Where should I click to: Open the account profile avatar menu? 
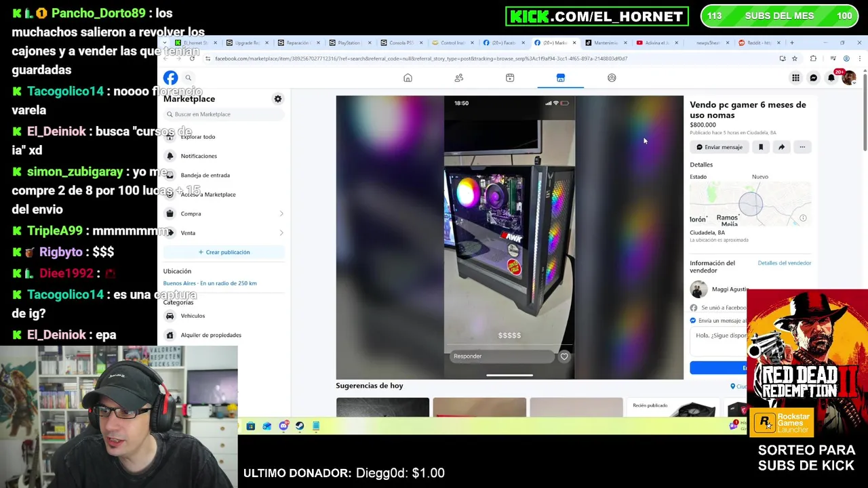coord(849,78)
